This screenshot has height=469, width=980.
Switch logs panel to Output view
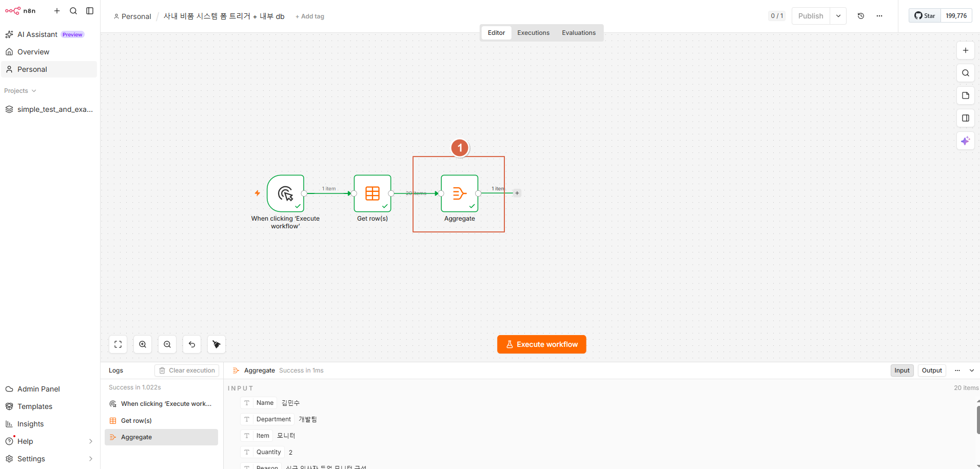932,370
